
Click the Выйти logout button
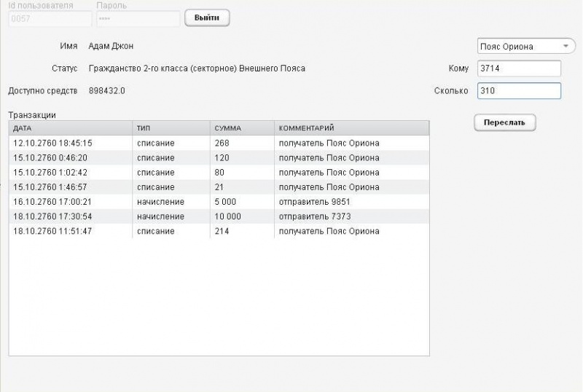[207, 18]
